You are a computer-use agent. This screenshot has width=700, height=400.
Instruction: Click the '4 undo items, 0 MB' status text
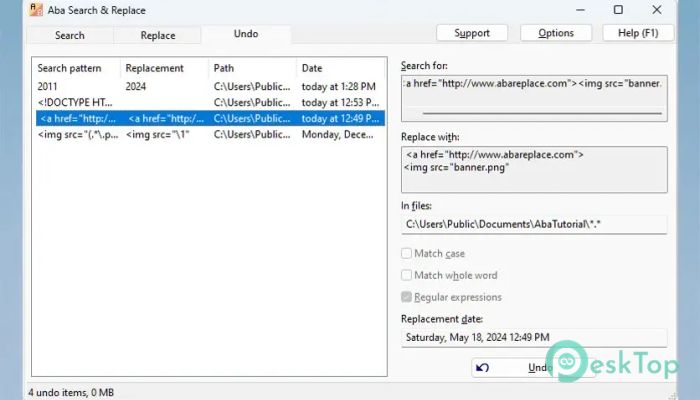coord(71,393)
